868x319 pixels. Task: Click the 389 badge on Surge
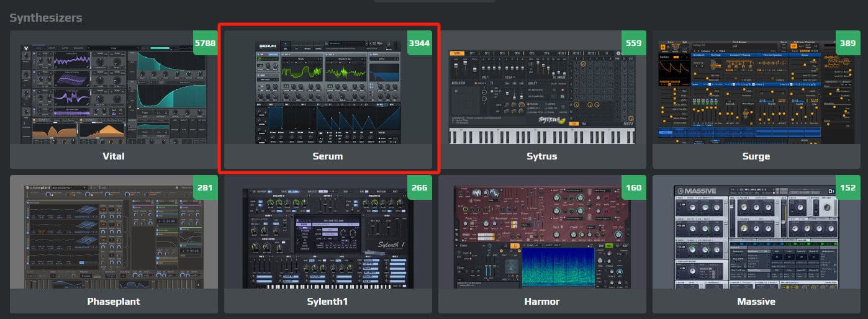pyautogui.click(x=848, y=43)
